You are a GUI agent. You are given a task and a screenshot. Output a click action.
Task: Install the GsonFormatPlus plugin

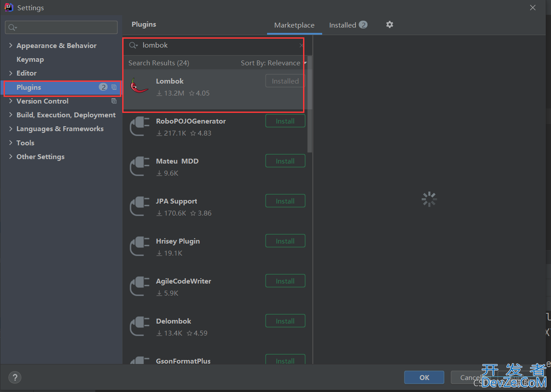click(285, 360)
